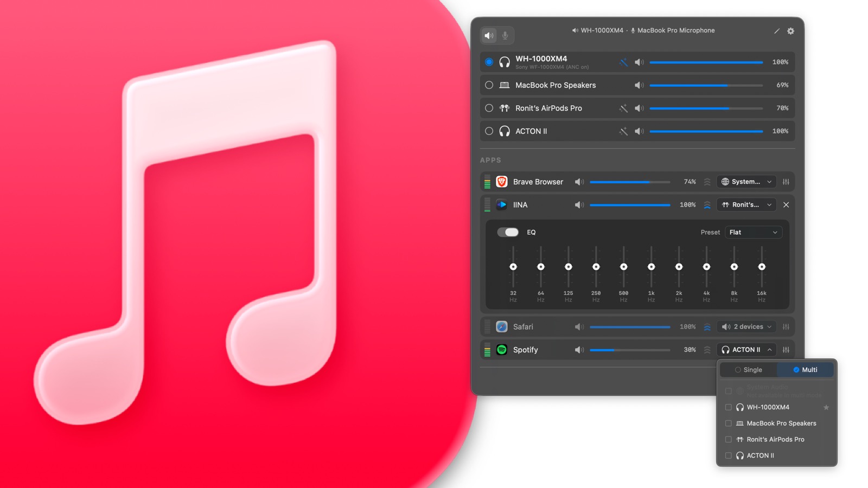This screenshot has width=868, height=488.
Task: Mute Safari app audio
Action: [579, 327]
